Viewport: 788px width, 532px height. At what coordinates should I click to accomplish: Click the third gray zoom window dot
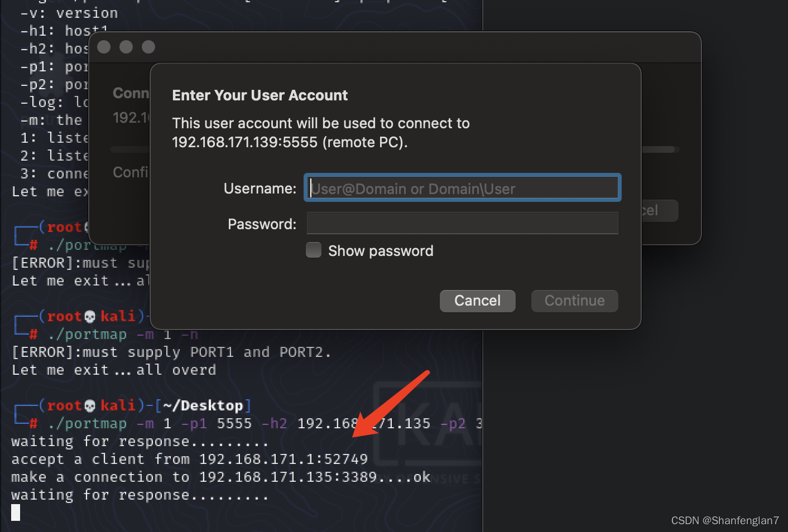(x=148, y=47)
